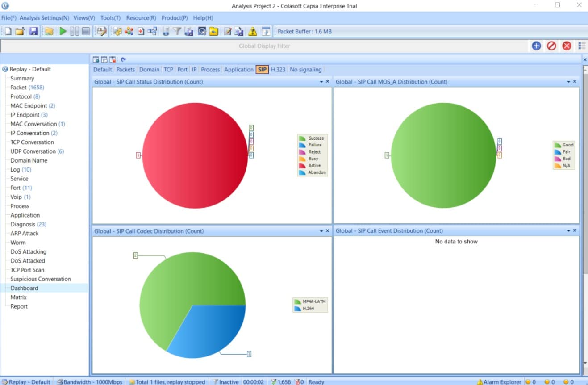Click the green Start replay play icon

[63, 31]
